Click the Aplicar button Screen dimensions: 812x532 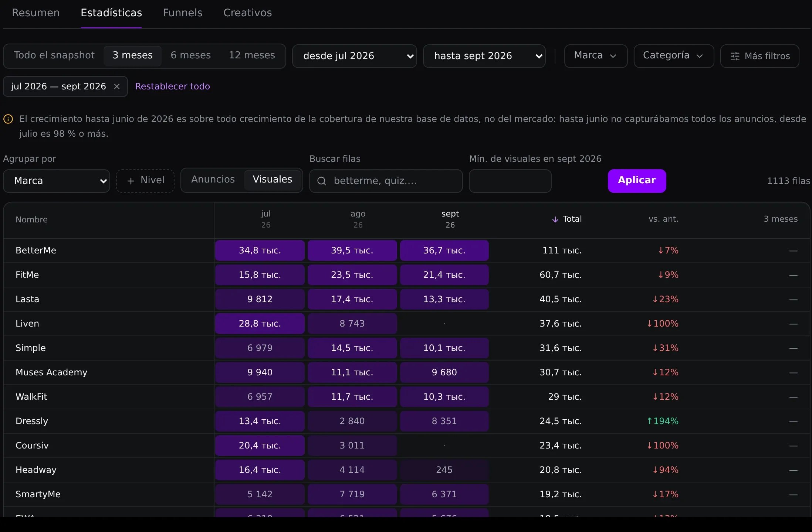click(637, 181)
